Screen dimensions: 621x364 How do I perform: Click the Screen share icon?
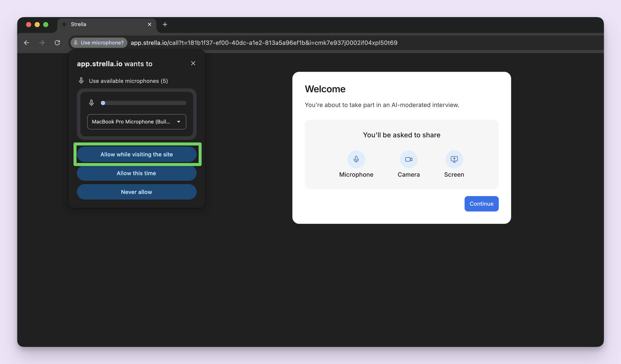(454, 159)
